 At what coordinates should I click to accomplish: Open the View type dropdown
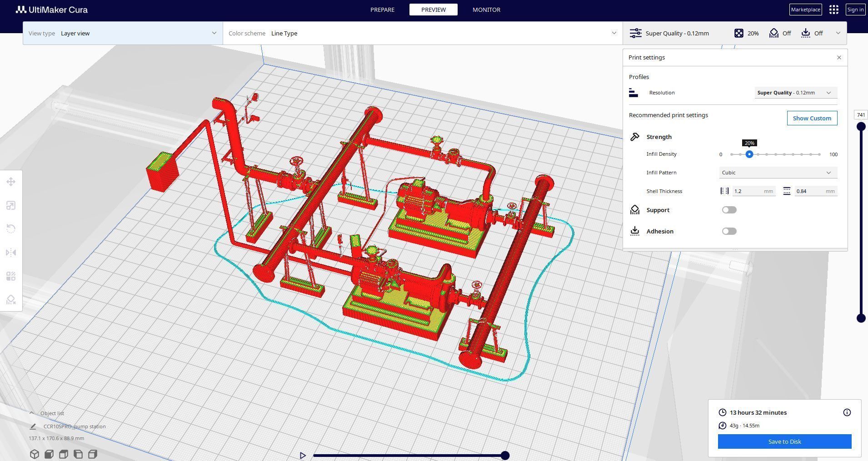[x=123, y=33]
